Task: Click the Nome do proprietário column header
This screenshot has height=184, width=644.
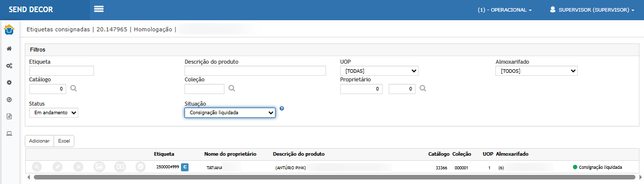Action: click(231, 154)
